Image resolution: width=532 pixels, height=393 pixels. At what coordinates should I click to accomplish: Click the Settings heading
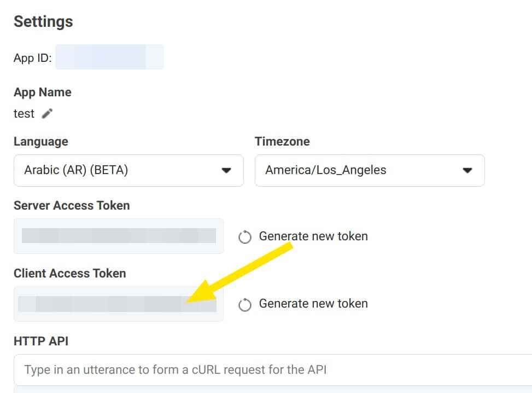[x=43, y=21]
